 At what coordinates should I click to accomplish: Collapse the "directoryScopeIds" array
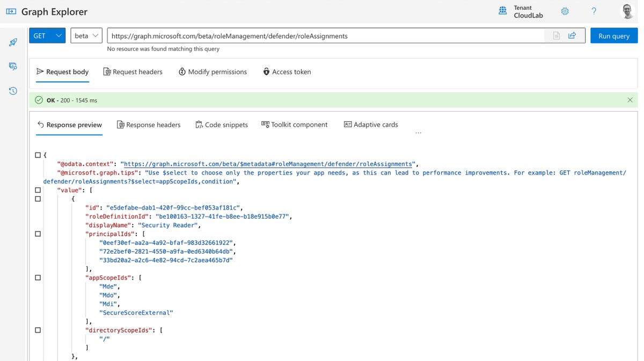pos(38,330)
